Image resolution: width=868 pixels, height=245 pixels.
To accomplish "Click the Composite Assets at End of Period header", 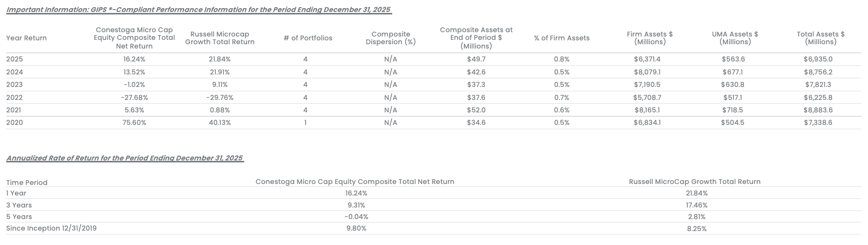I will point(476,38).
